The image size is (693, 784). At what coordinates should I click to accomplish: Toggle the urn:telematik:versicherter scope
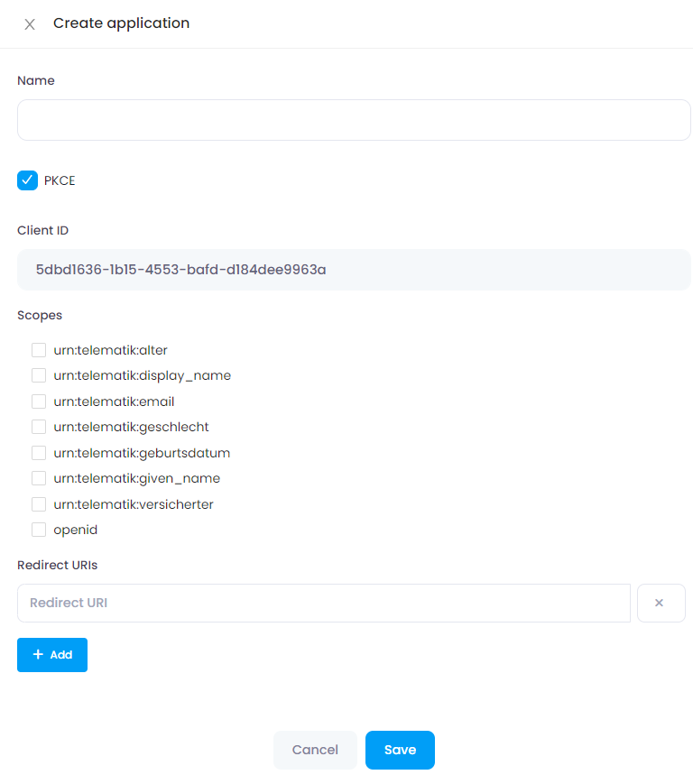coord(39,504)
